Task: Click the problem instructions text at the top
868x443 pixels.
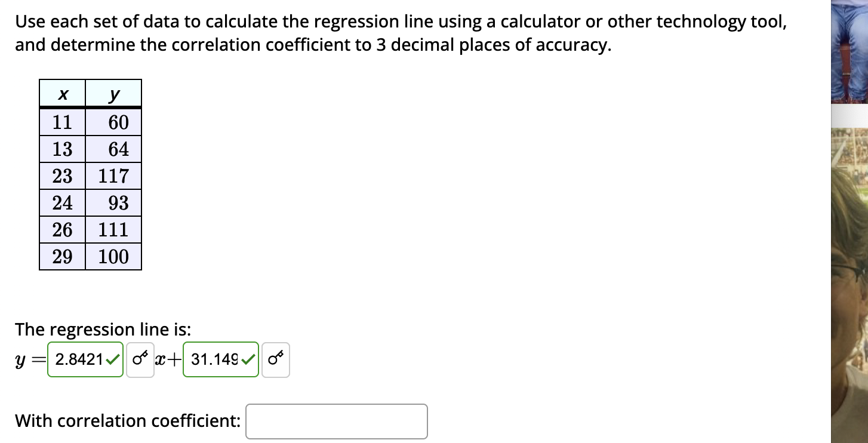Action: [400, 33]
